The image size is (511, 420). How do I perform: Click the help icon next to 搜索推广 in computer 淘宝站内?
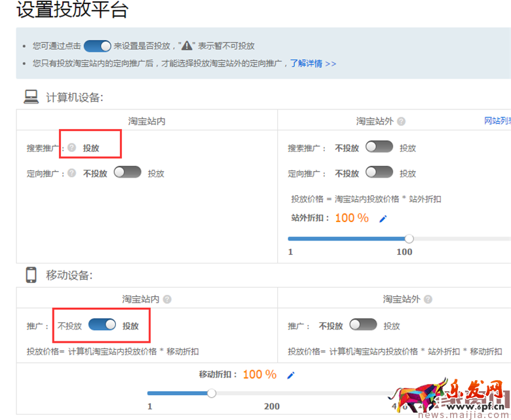pos(72,148)
